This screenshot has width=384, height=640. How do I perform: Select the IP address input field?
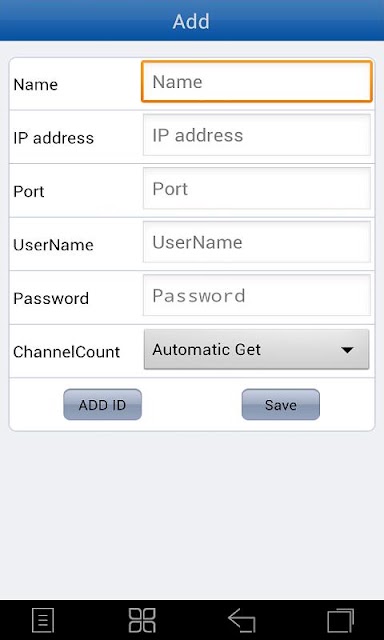pos(257,135)
